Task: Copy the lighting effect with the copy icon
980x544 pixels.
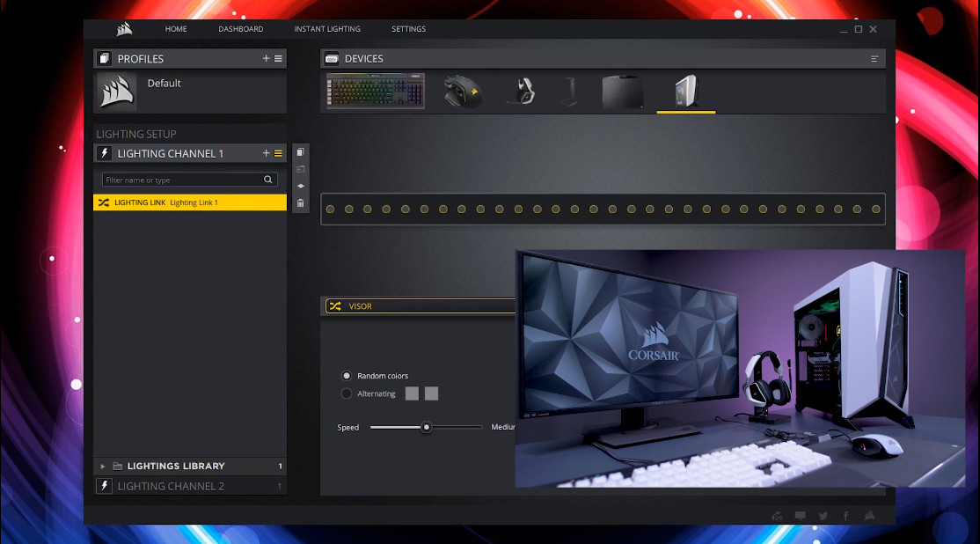Action: tap(301, 152)
